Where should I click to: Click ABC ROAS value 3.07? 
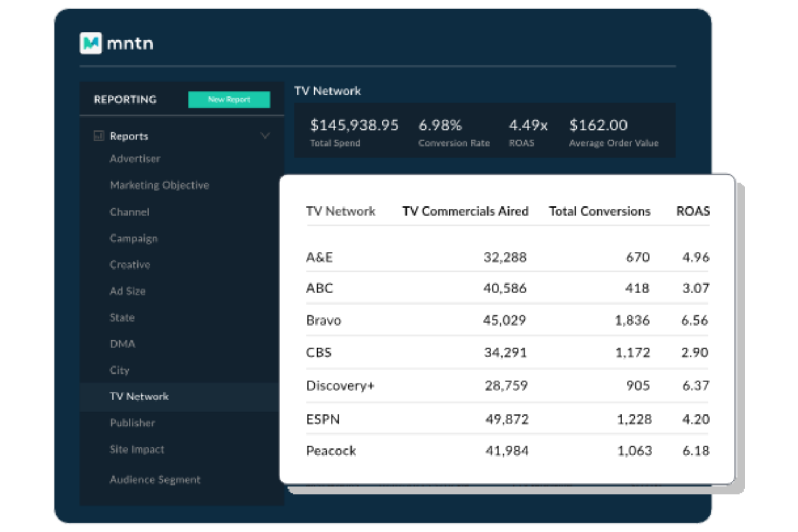(696, 288)
